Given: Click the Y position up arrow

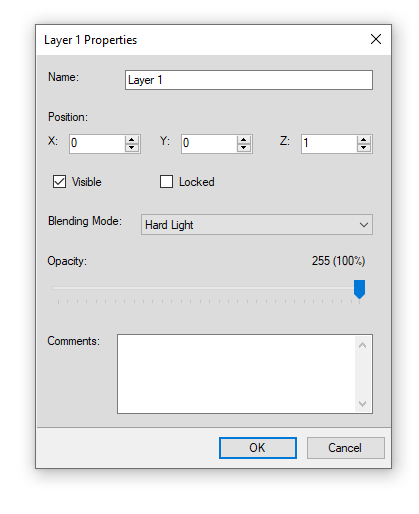Looking at the screenshot, I should coord(244,140).
